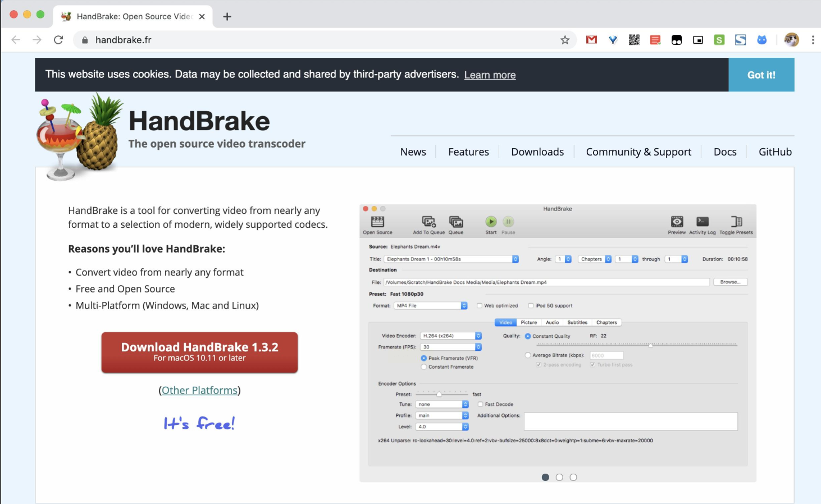Toggle the Fast Decode checkbox
821x504 pixels.
(x=480, y=404)
